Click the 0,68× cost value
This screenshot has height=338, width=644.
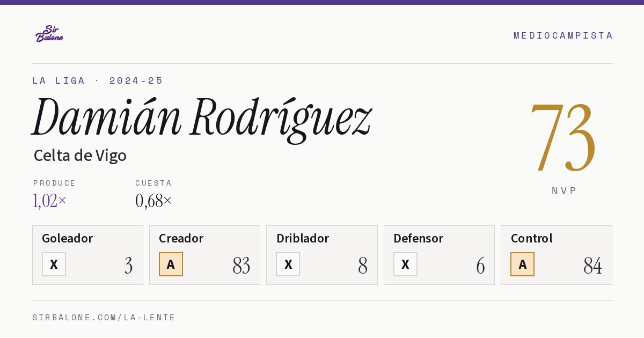click(x=153, y=201)
